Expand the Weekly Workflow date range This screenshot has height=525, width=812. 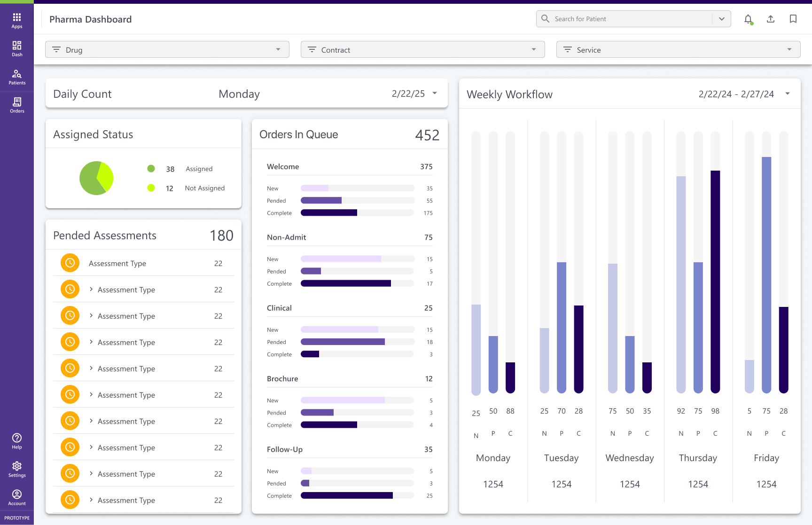[788, 94]
